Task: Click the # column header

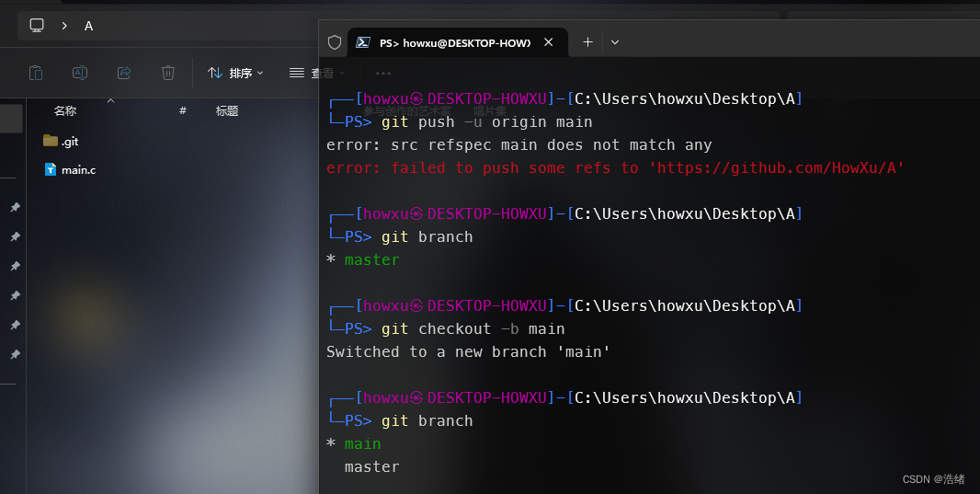Action: click(x=183, y=111)
